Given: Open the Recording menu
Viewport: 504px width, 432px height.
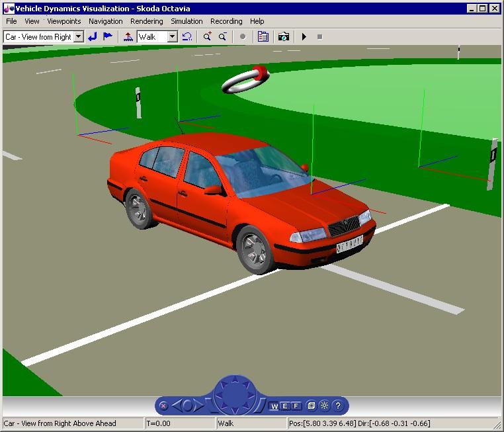Looking at the screenshot, I should point(226,21).
